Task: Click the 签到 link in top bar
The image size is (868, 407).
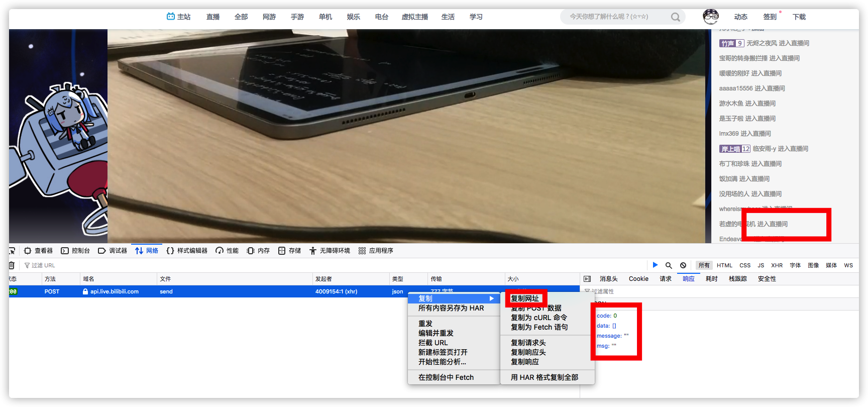Action: [x=770, y=17]
